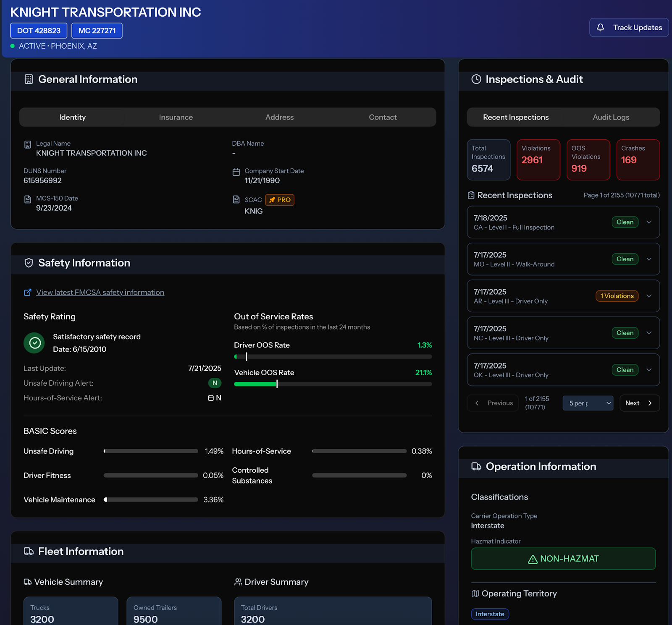Click the document icon next to MCS-150 Date
Image resolution: width=672 pixels, height=625 pixels.
pyautogui.click(x=28, y=199)
